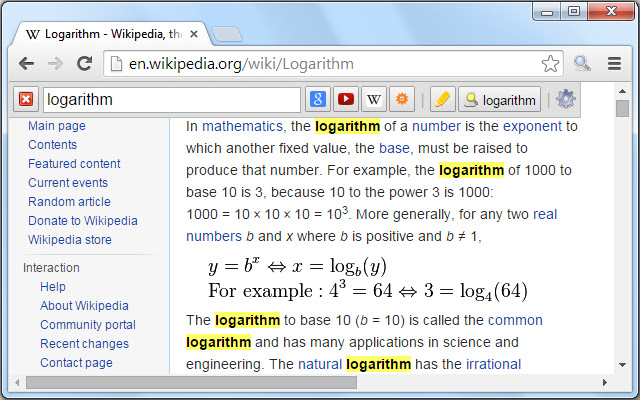Viewport: 640px width, 400px height.
Task: Open the Chrome hamburger menu
Action: click(x=614, y=64)
